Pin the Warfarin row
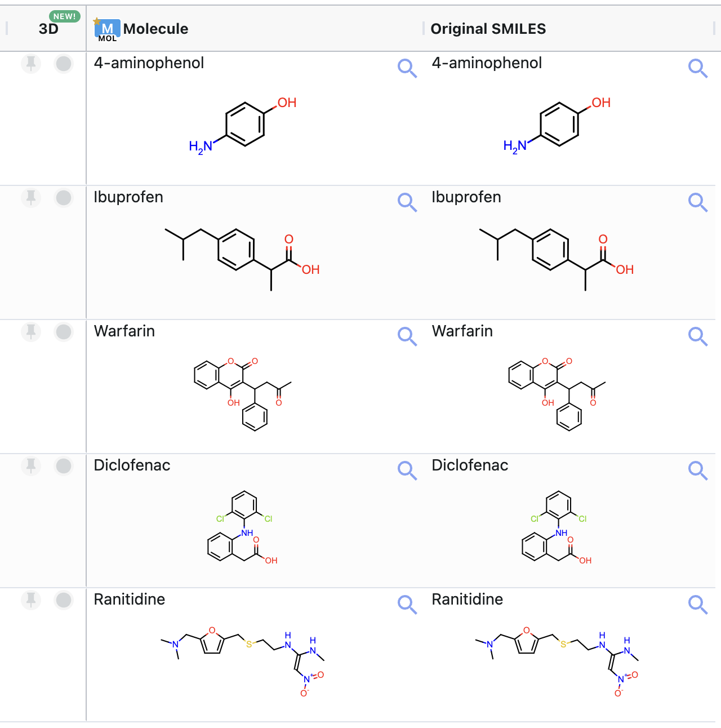 pos(31,332)
